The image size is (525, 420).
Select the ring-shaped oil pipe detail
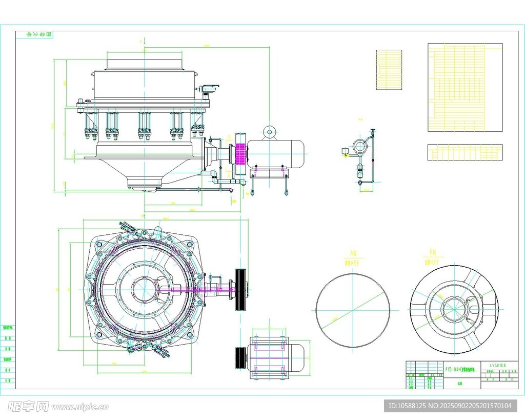[x=360, y=147]
